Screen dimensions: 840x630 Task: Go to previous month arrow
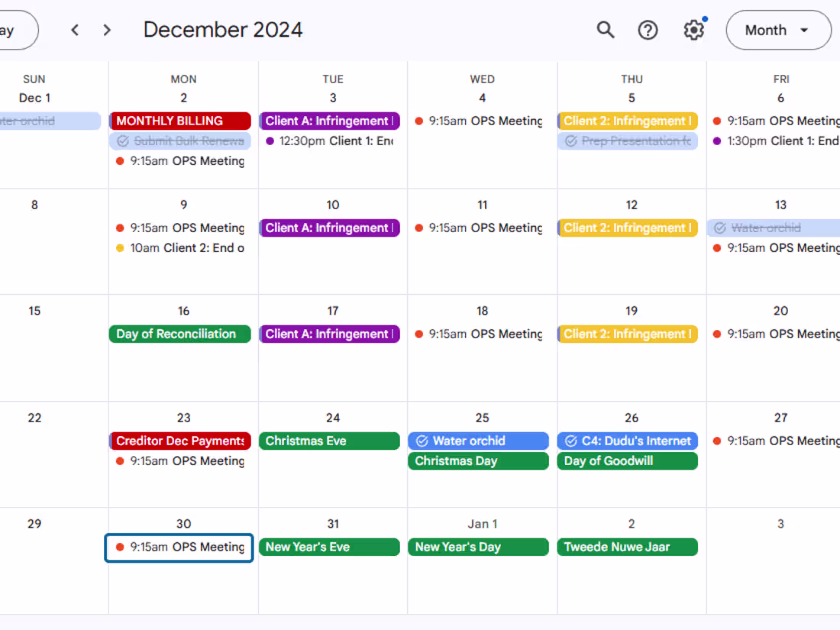coord(75,30)
